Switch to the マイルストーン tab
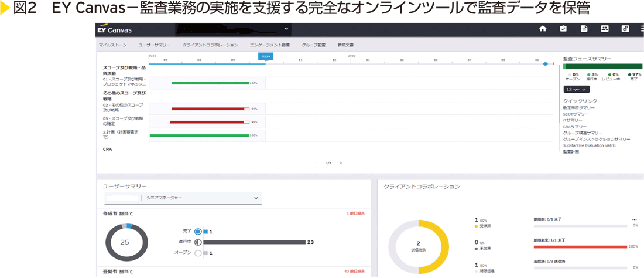The image size is (644, 278). (x=112, y=45)
